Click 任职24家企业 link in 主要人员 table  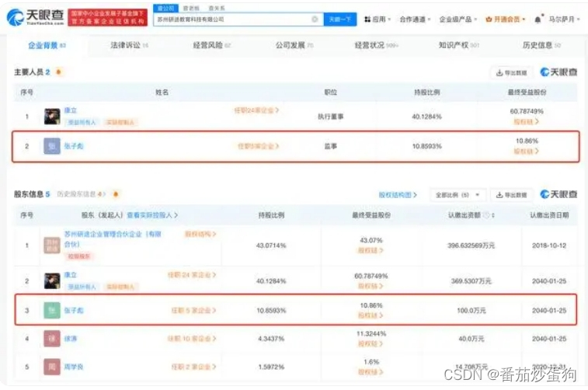pyautogui.click(x=256, y=110)
